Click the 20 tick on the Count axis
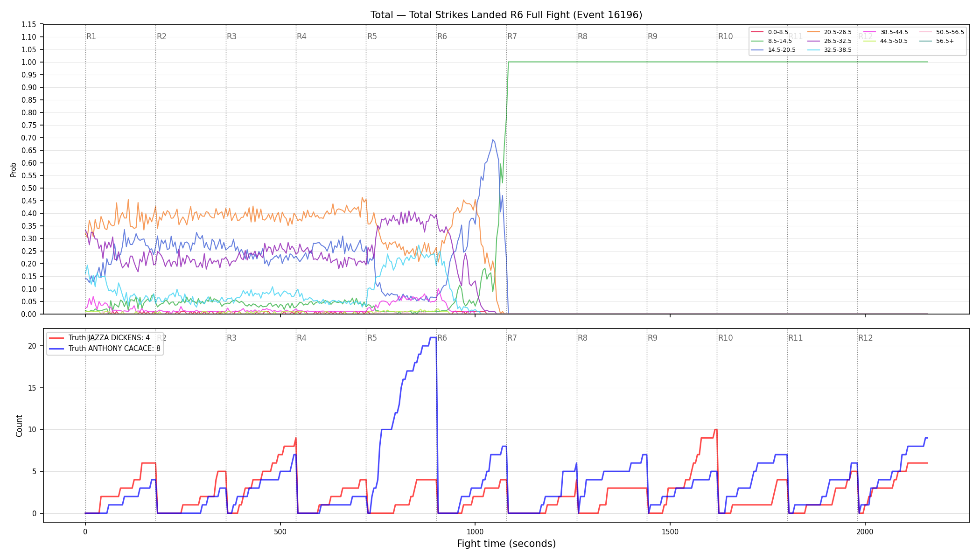The image size is (980, 560). tap(32, 346)
